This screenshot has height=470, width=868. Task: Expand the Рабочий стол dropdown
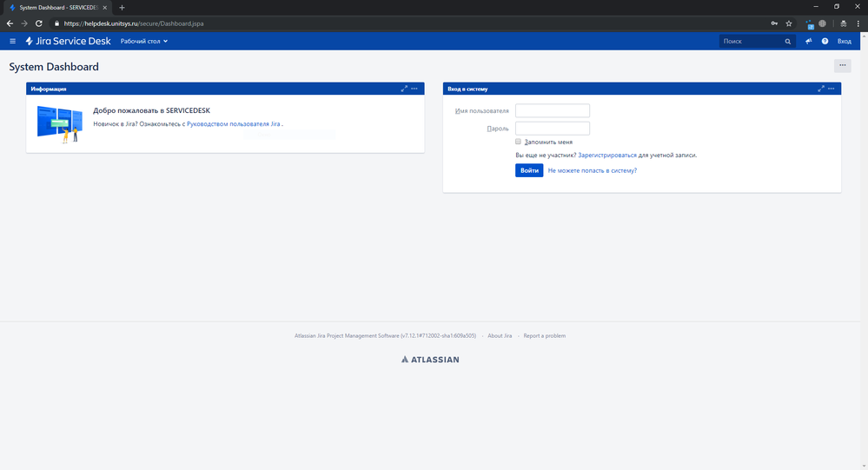click(144, 41)
